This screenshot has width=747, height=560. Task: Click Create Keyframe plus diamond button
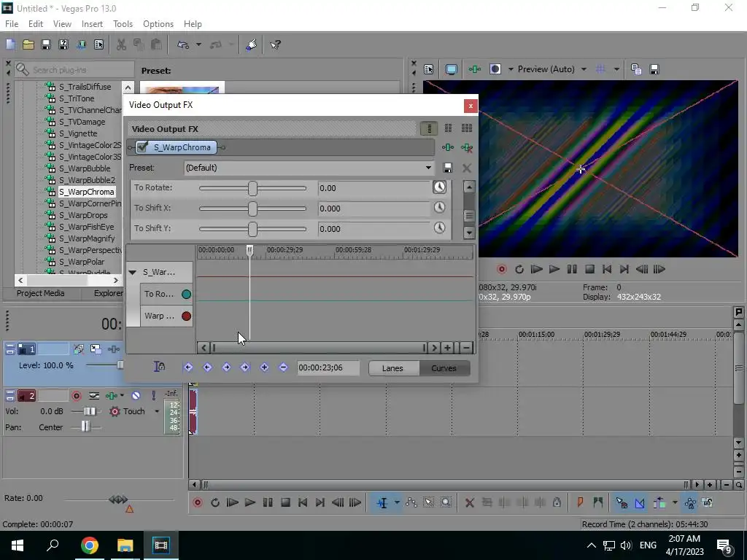(264, 367)
